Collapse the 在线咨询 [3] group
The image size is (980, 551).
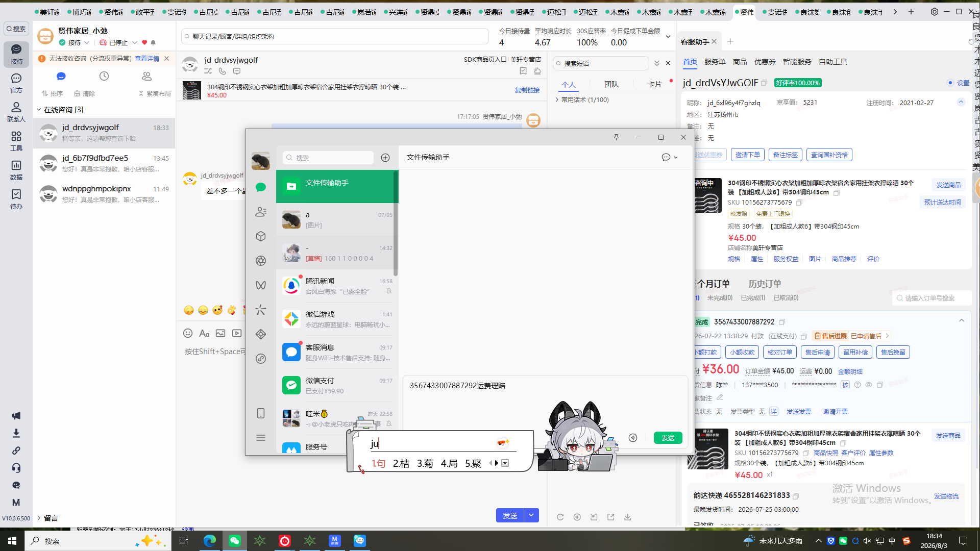pos(39,110)
